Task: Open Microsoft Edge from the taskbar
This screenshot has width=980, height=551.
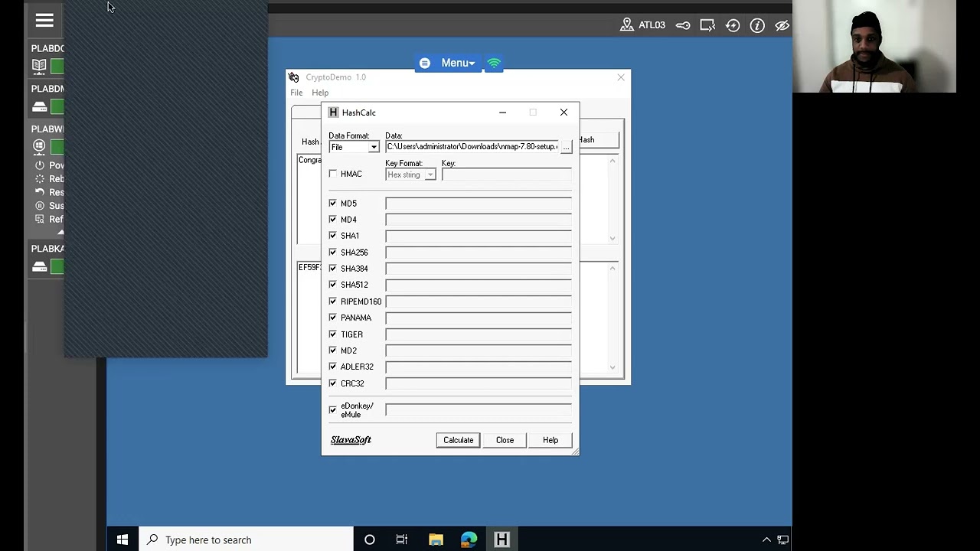Action: pos(469,540)
